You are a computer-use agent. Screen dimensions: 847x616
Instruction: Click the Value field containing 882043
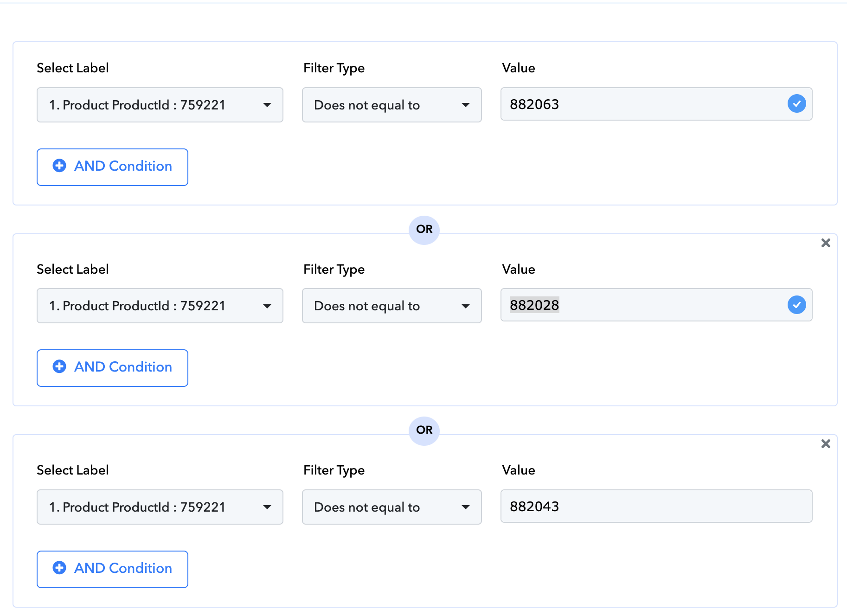pos(656,506)
